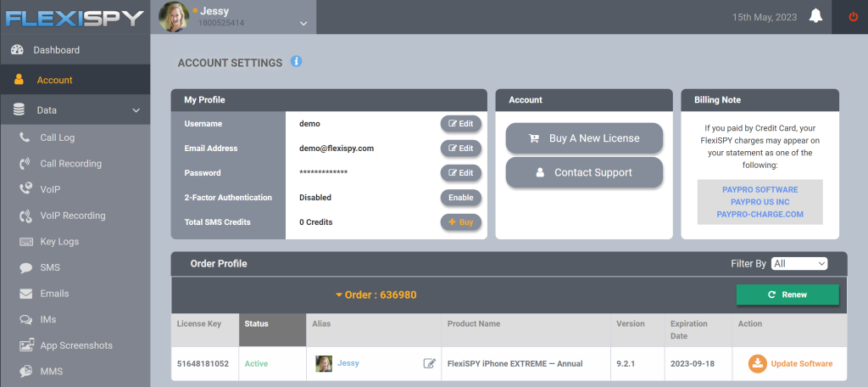Click the MMS icon in sidebar

[26, 371]
